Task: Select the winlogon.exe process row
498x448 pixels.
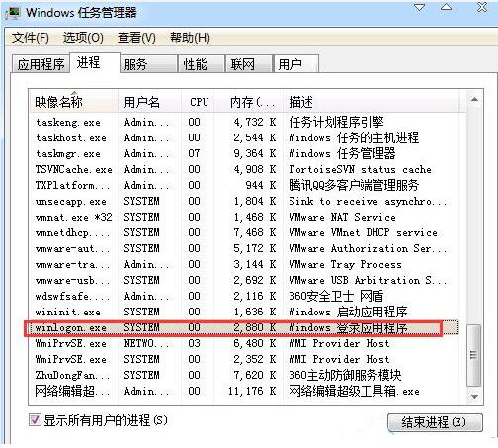Action: click(244, 327)
